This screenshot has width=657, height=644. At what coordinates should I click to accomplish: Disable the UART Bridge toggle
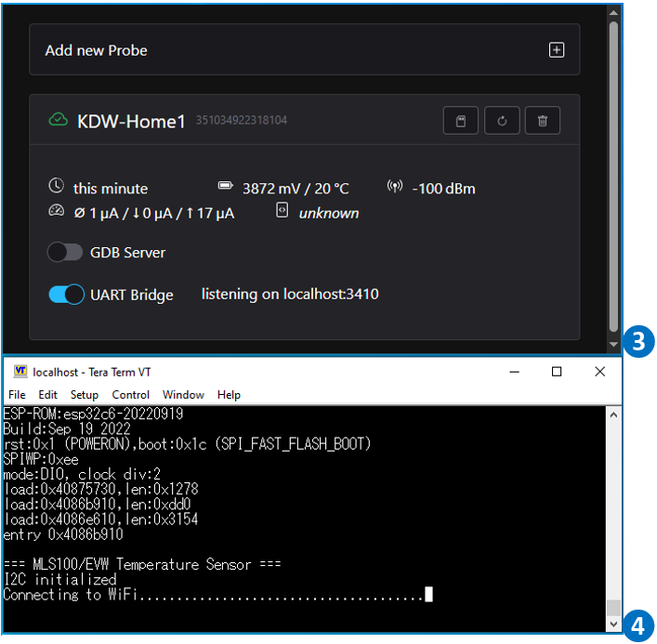point(66,295)
